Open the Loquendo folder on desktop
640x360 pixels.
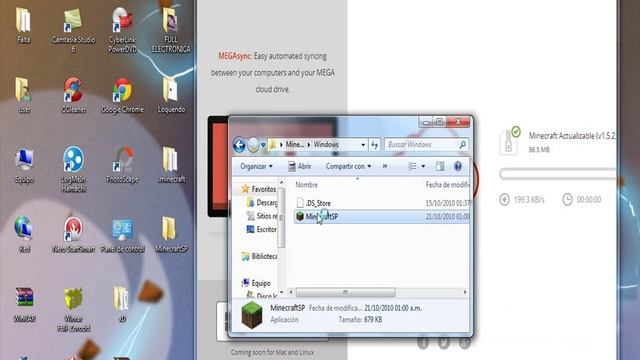pos(171,95)
